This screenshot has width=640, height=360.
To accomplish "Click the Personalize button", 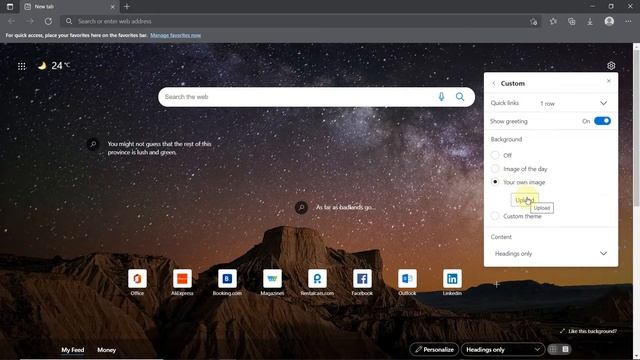I will pyautogui.click(x=434, y=349).
